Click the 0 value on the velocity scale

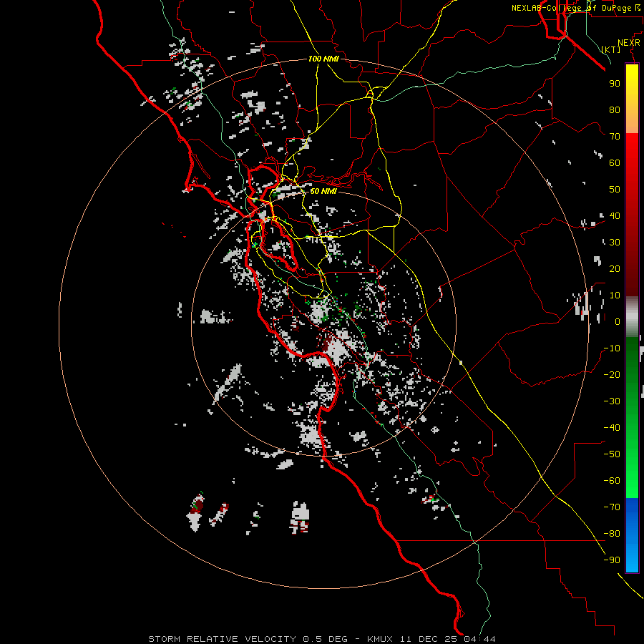(x=618, y=321)
